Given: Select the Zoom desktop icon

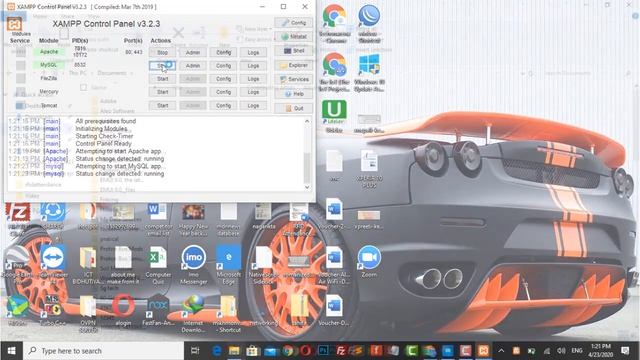Looking at the screenshot, I should 369,262.
